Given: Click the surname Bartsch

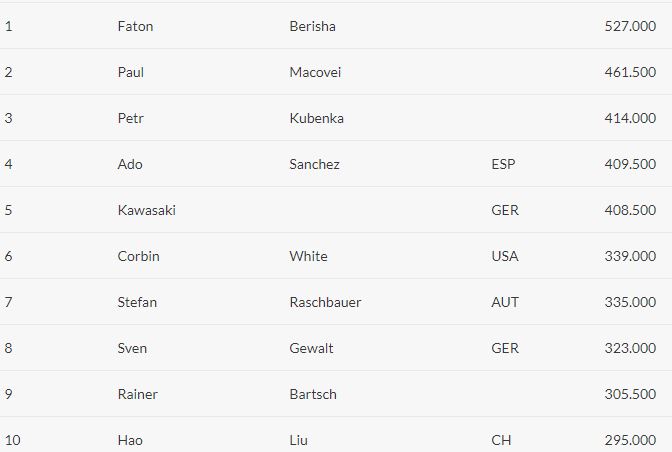Looking at the screenshot, I should tap(313, 394).
